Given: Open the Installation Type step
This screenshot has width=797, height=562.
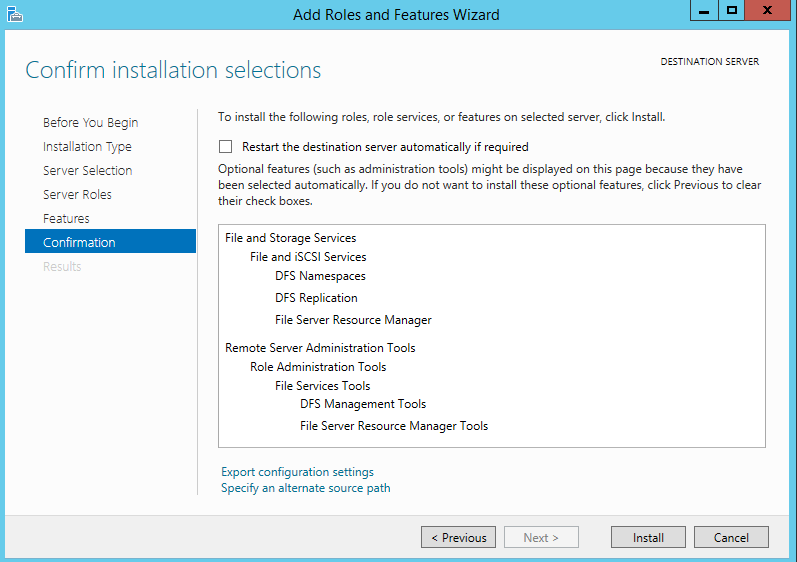Looking at the screenshot, I should [x=87, y=146].
